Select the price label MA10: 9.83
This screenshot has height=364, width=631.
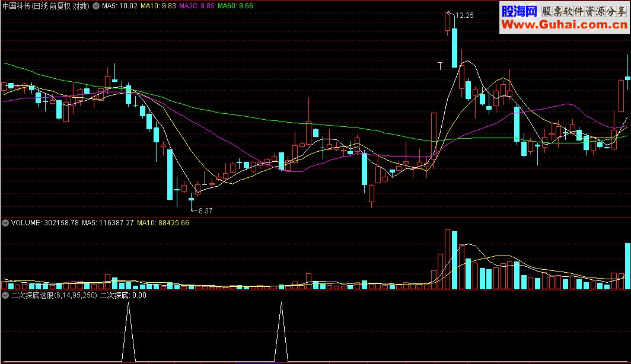[158, 6]
